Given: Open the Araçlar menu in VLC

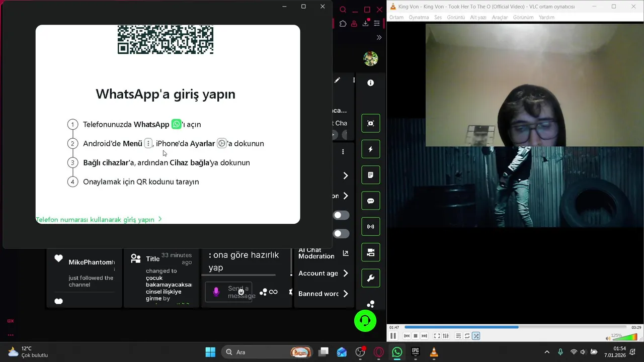Looking at the screenshot, I should [x=500, y=17].
